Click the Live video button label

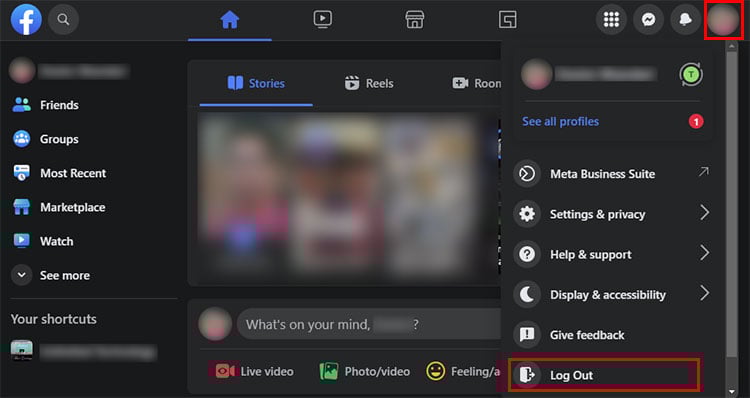click(x=267, y=371)
